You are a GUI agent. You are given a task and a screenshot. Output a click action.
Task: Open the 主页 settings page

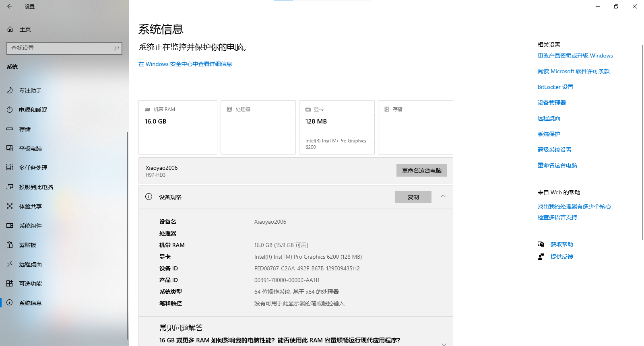64,29
